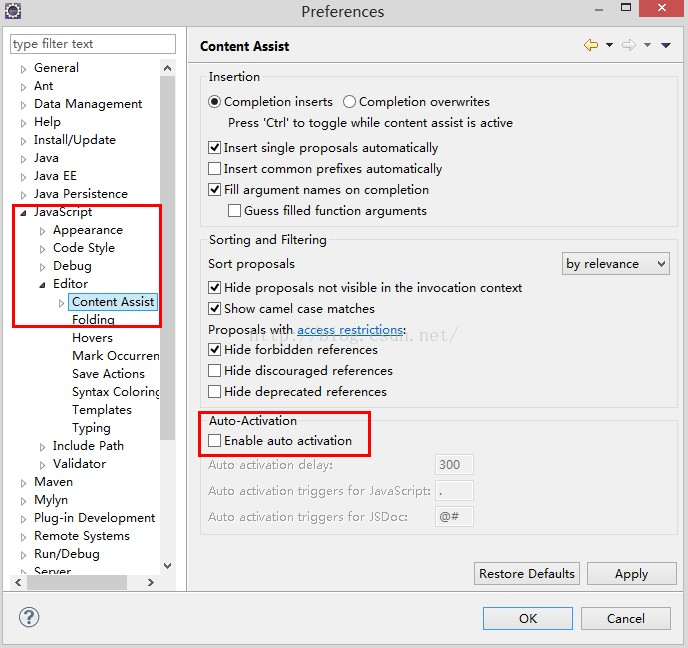Click tree horizontal scrollbar right arrow
This screenshot has height=648, width=688.
150,582
